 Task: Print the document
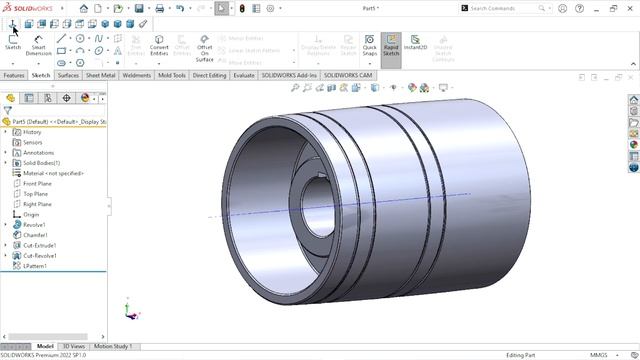pyautogui.click(x=160, y=9)
